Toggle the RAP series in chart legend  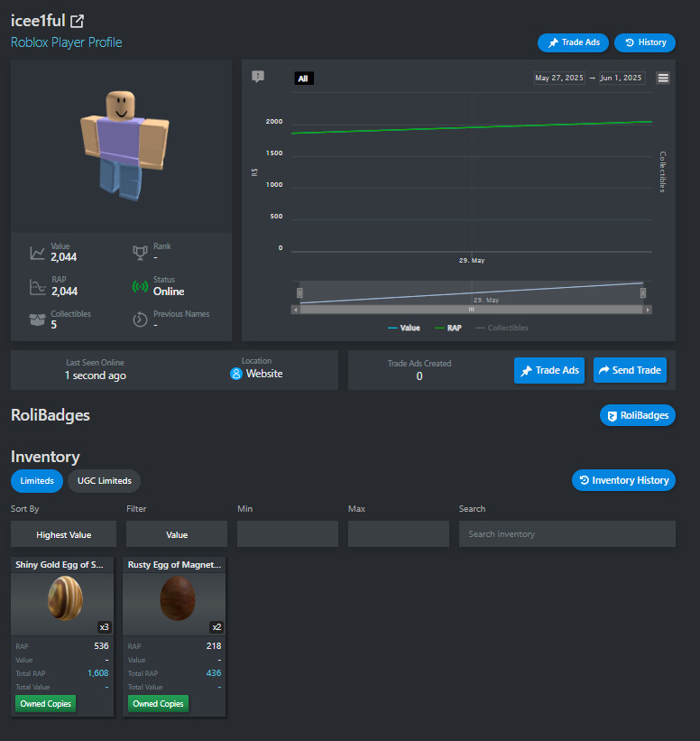448,328
